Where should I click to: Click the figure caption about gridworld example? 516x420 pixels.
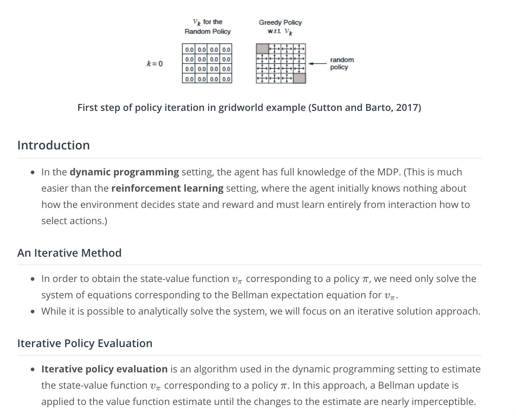coord(249,108)
